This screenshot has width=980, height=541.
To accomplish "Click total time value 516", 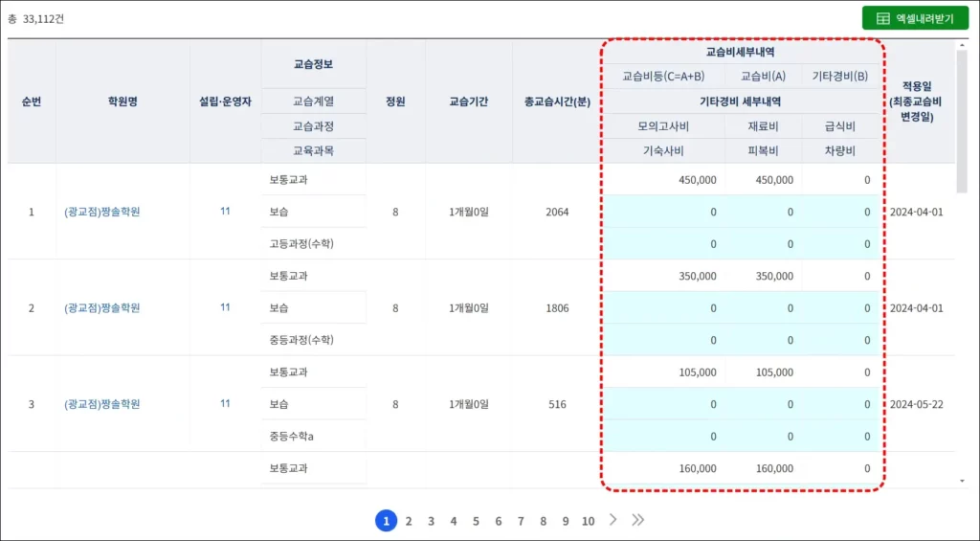I will [x=557, y=405].
